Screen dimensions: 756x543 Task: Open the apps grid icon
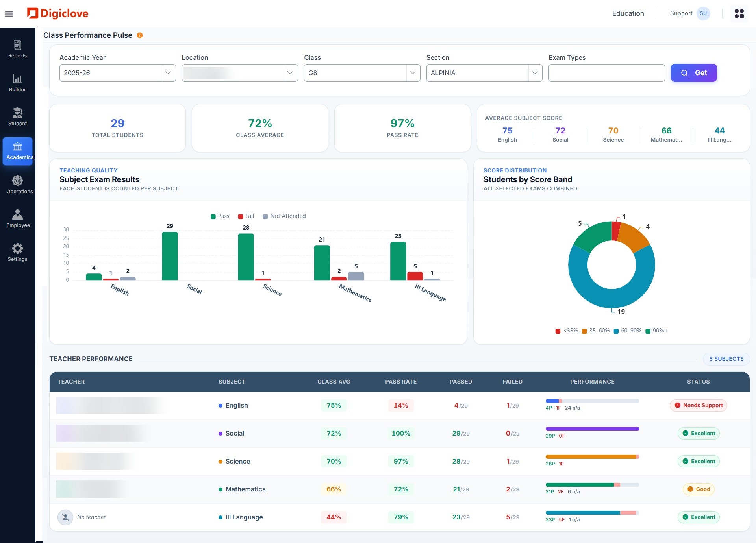pos(739,13)
